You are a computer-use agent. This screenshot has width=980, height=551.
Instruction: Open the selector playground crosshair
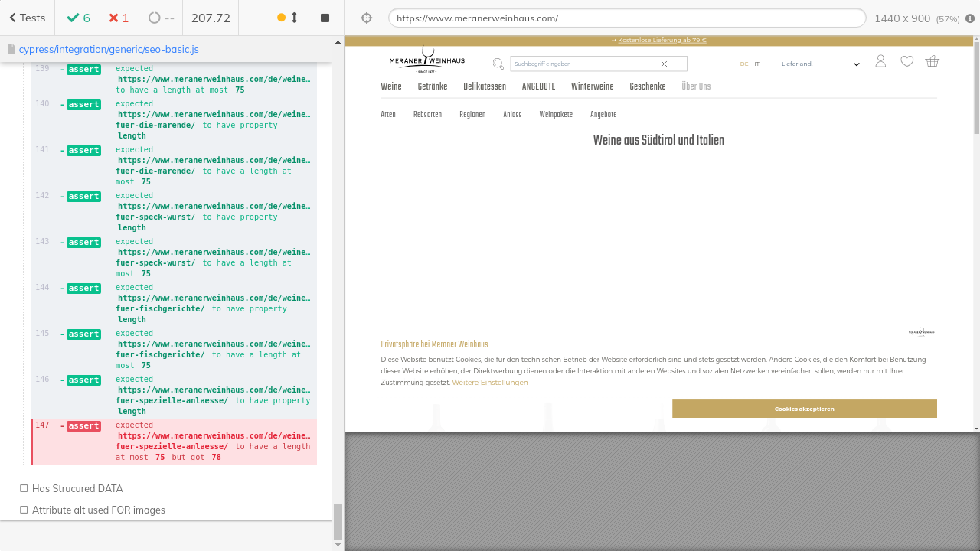point(366,18)
